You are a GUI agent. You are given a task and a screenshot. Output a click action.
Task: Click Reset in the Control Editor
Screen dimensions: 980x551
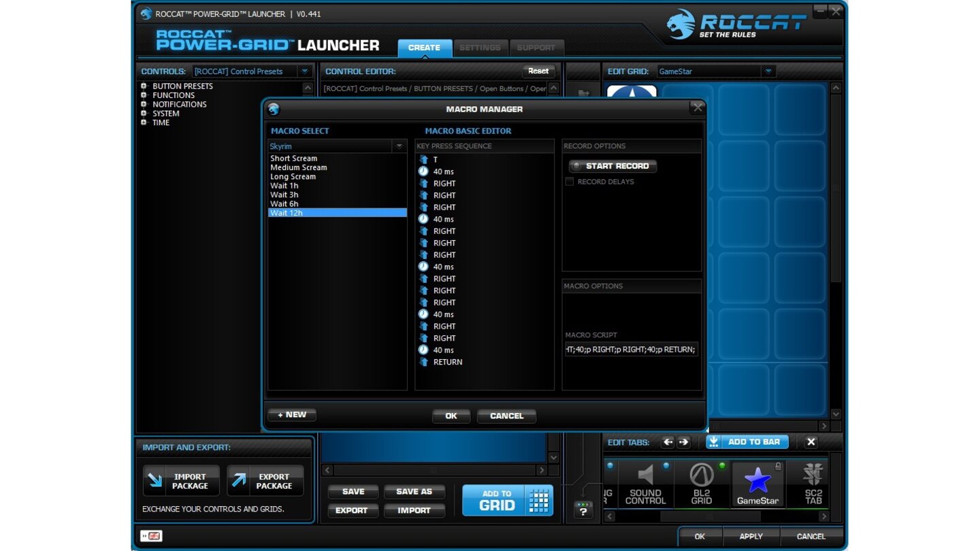click(x=538, y=71)
